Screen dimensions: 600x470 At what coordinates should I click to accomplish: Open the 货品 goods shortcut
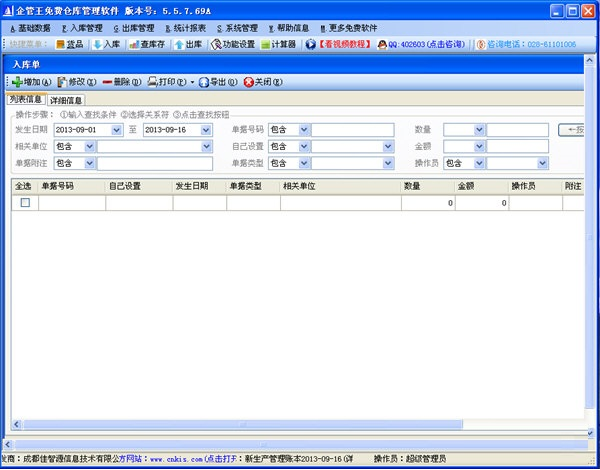coord(69,44)
